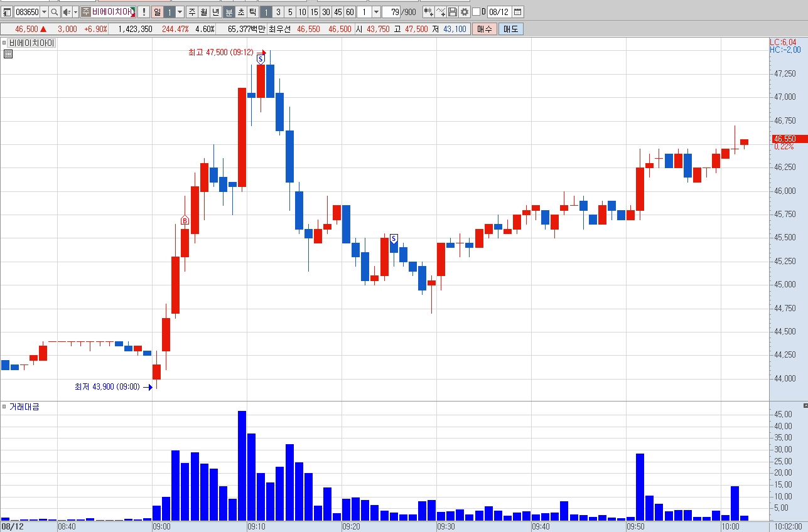Image resolution: width=808 pixels, height=532 pixels.
Task: Click the 최고 47,500 (09:12) high label
Action: (220, 53)
